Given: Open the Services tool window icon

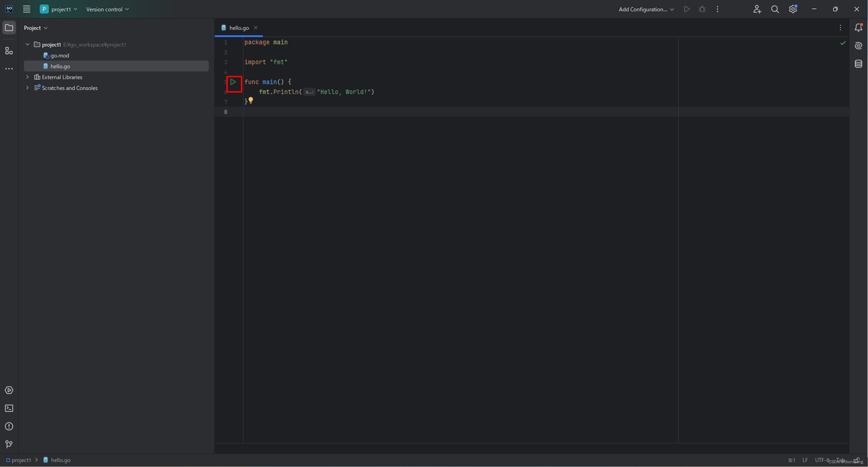Looking at the screenshot, I should (9, 390).
